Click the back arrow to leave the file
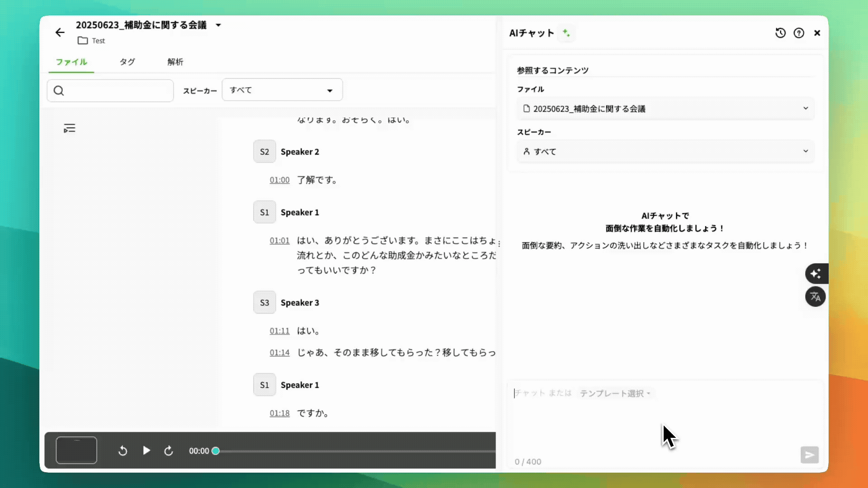Screen dimensions: 868x488 (x=60, y=32)
